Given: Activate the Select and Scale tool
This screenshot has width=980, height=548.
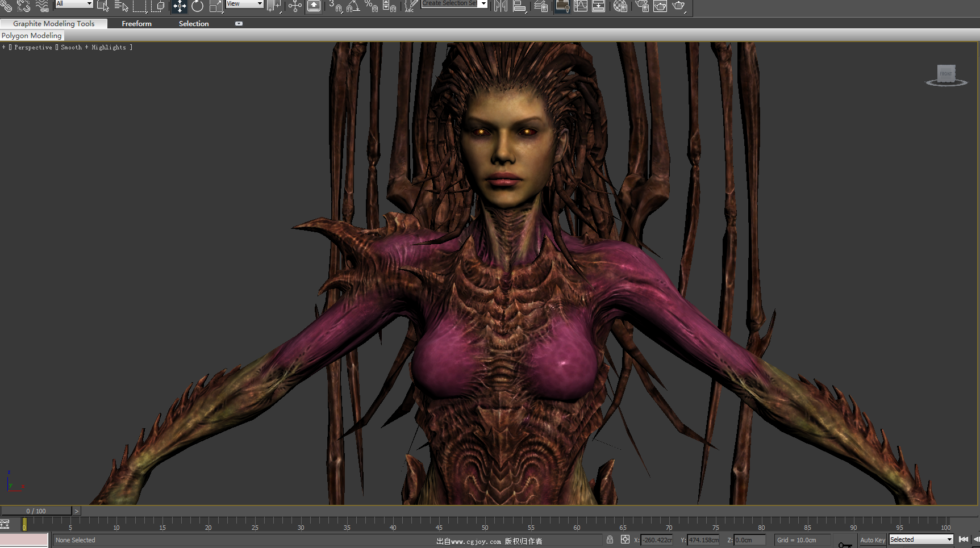Looking at the screenshot, I should tap(216, 6).
